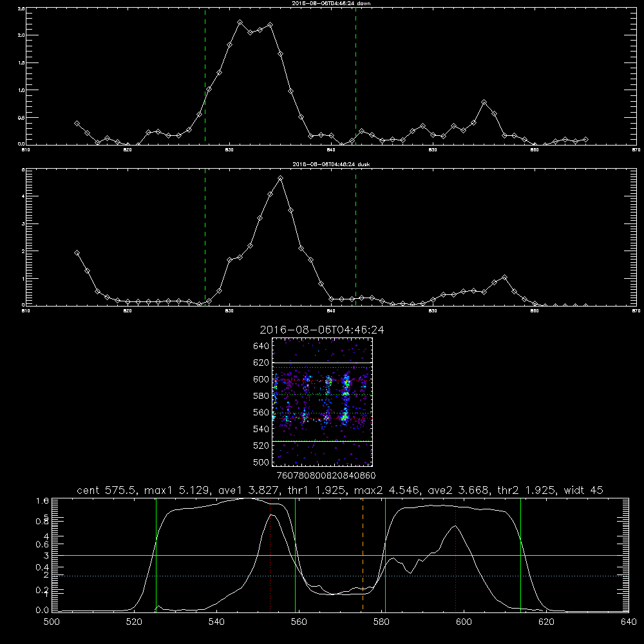Viewport: 644px width, 644px height.
Task: Click the x-axis tick labels under the spectral image
Action: 327,476
